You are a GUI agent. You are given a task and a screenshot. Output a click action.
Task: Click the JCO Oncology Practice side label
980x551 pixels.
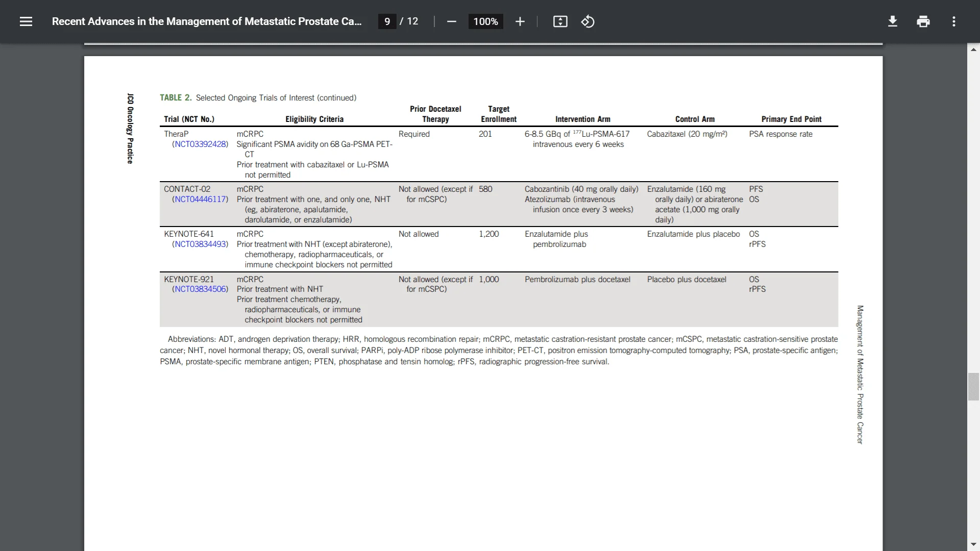point(130,129)
